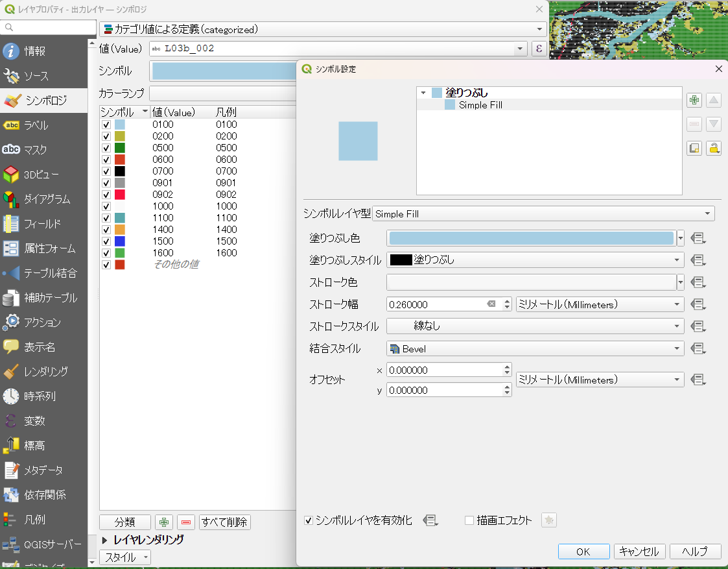Viewport: 728px width, 569px height.
Task: Customize draw effects star button
Action: [x=549, y=520]
